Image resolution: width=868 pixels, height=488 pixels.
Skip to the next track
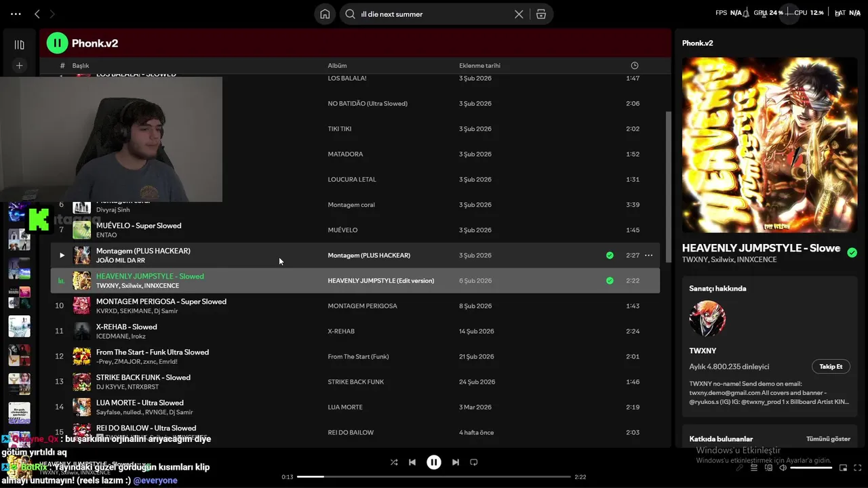(456, 462)
